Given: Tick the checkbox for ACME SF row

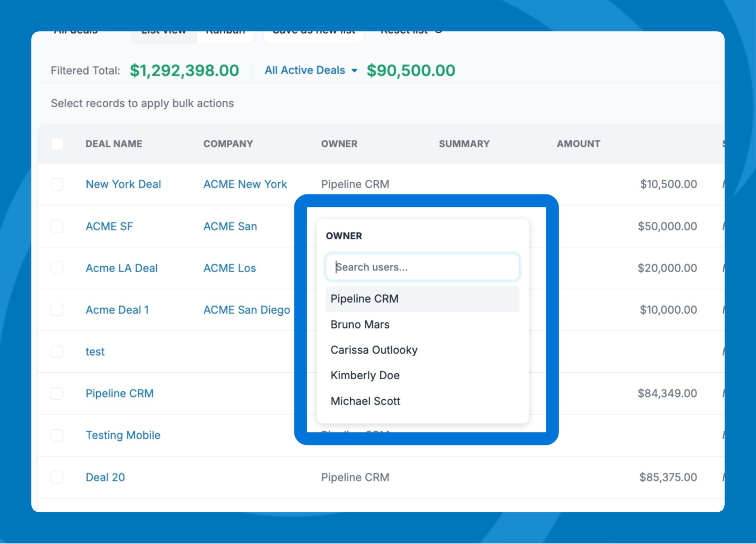Looking at the screenshot, I should [57, 226].
